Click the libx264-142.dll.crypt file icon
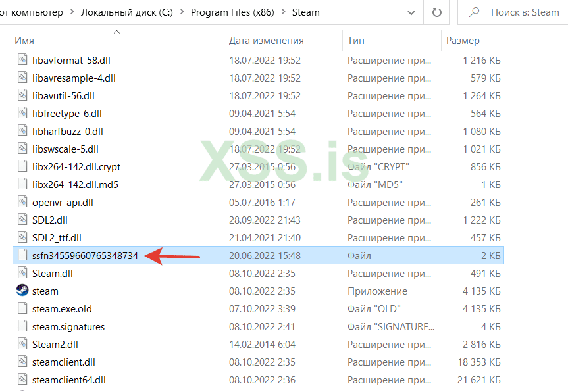The height and width of the screenshot is (392, 568). pos(22,166)
